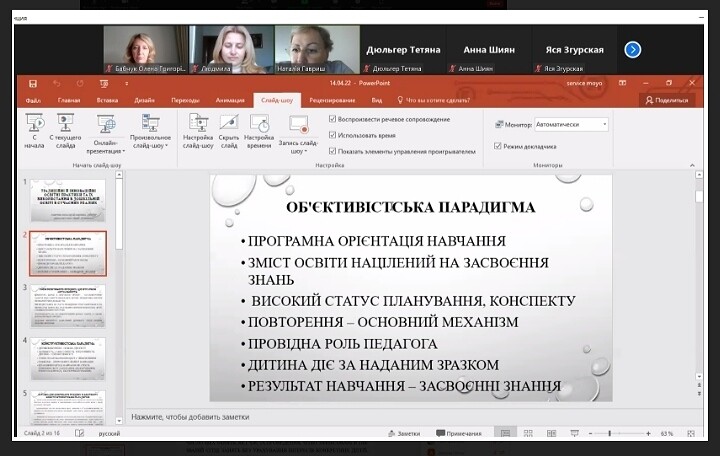Open slide show setup settings

[x=198, y=130]
